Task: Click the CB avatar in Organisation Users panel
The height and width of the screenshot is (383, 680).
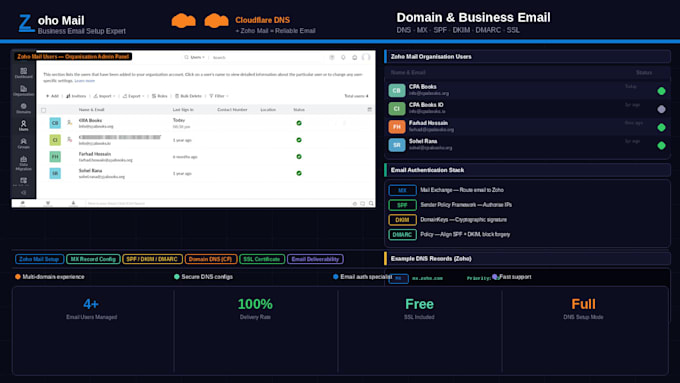Action: pos(397,90)
